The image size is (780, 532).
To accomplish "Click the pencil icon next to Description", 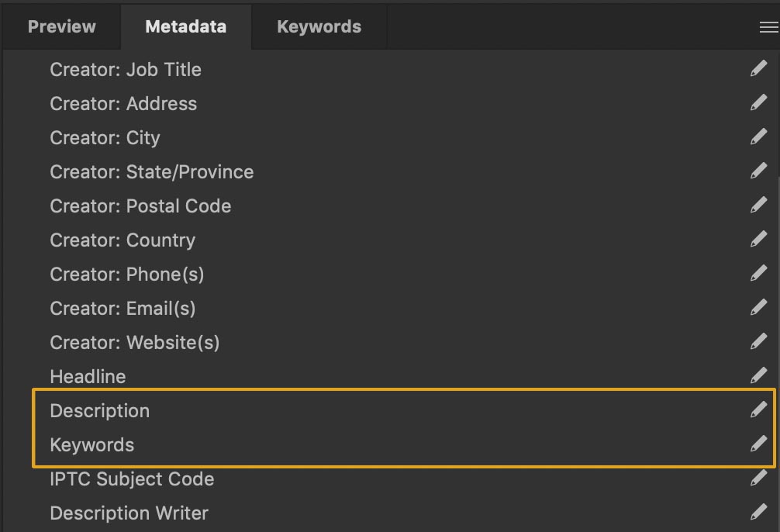I will pos(758,410).
